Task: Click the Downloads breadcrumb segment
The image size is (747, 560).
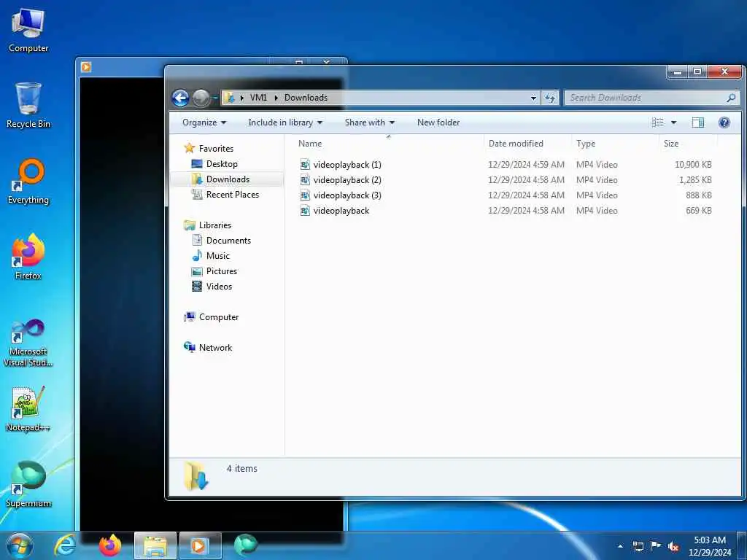Action: pos(306,98)
